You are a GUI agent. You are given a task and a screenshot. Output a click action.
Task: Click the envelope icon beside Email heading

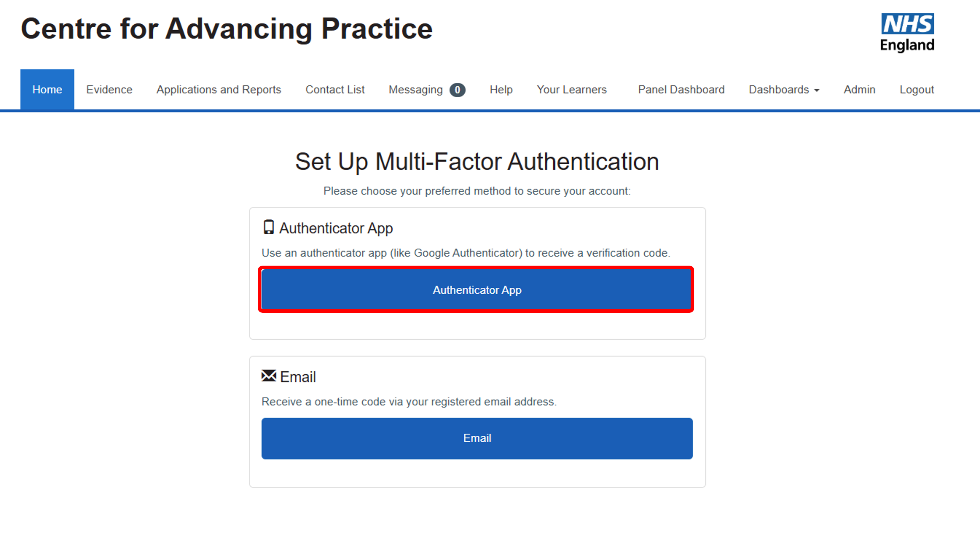(x=269, y=376)
